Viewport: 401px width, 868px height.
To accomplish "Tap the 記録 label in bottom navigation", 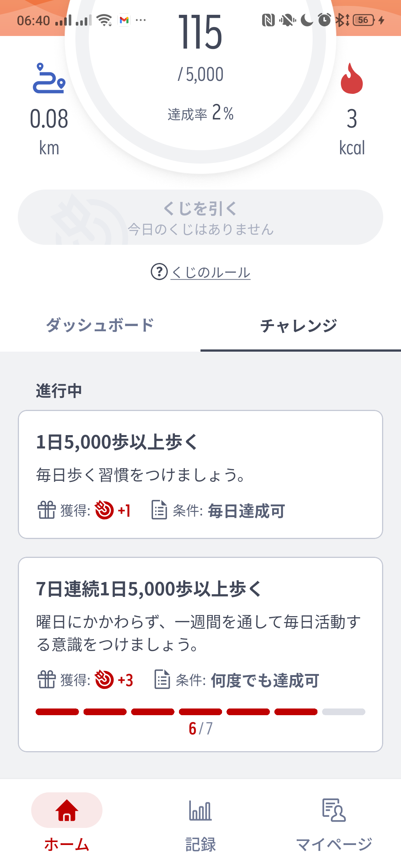I will coord(200,844).
